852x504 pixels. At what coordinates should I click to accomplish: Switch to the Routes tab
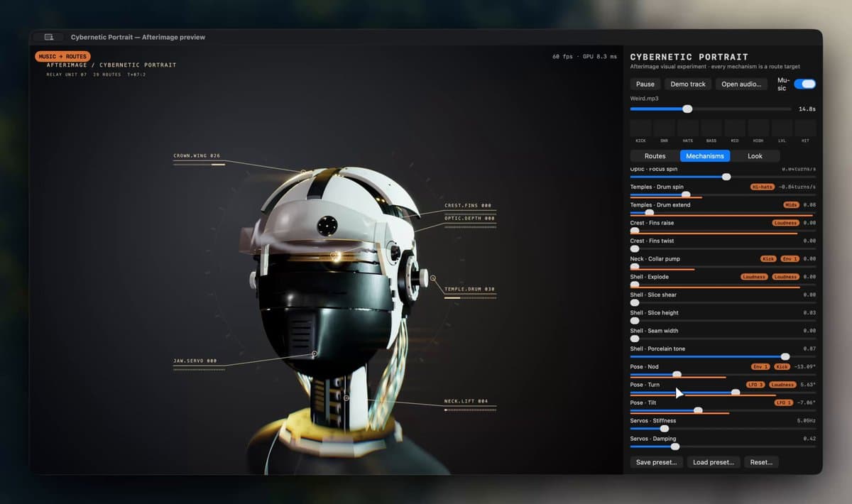click(x=655, y=156)
